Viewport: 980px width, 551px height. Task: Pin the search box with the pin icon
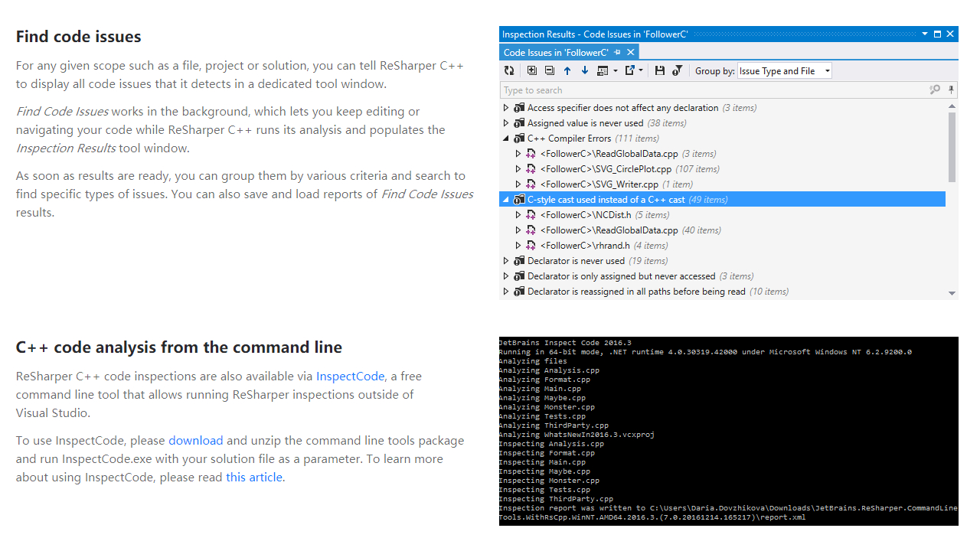(x=951, y=90)
